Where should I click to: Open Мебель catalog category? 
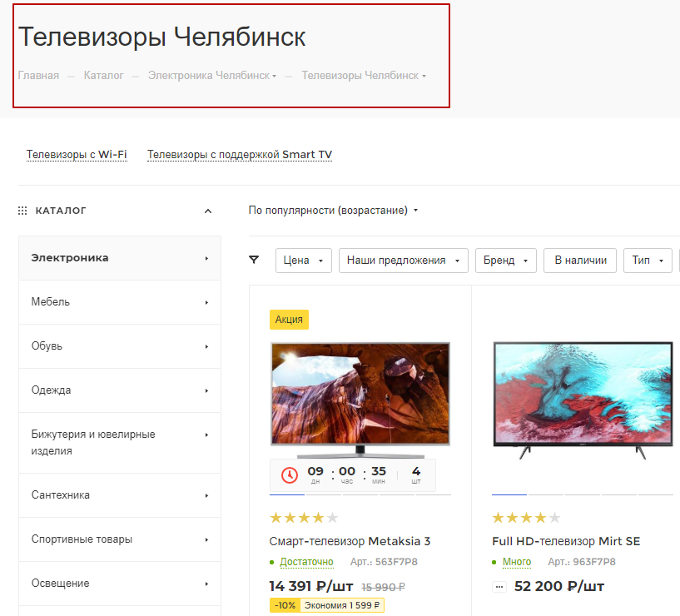pyautogui.click(x=120, y=302)
